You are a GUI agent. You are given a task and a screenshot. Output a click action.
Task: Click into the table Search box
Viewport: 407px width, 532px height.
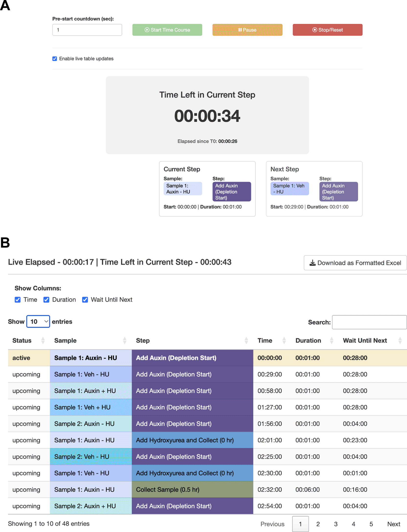pos(369,322)
